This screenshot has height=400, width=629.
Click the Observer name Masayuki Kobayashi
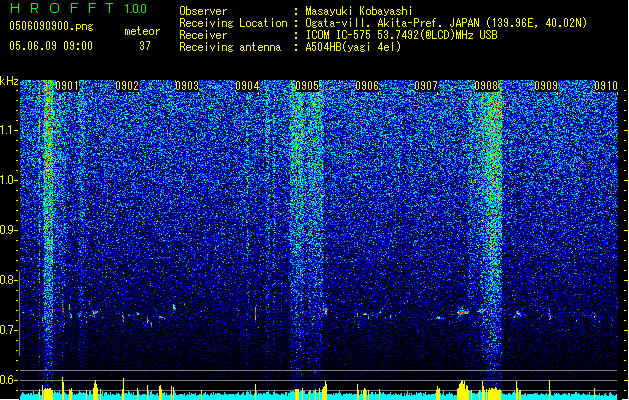pyautogui.click(x=358, y=11)
